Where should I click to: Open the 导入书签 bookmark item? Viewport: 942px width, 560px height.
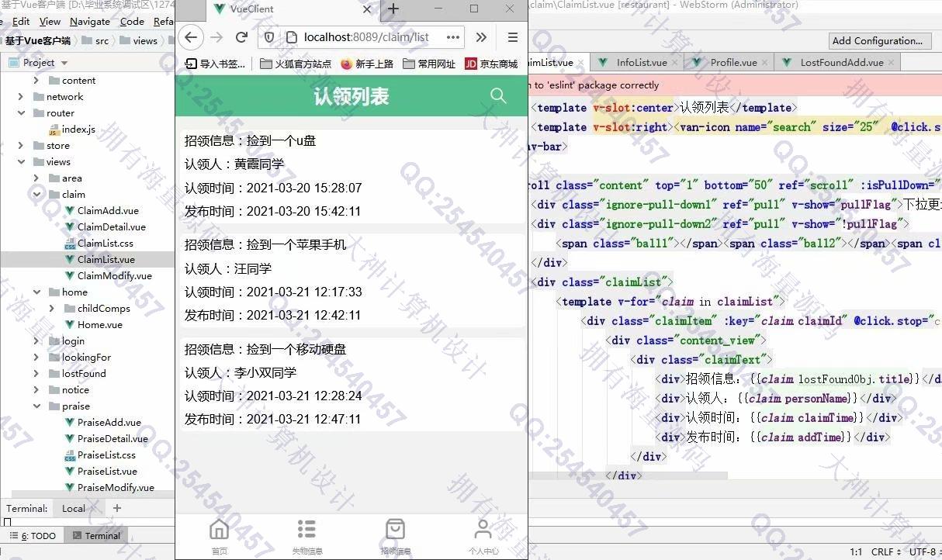[x=216, y=64]
